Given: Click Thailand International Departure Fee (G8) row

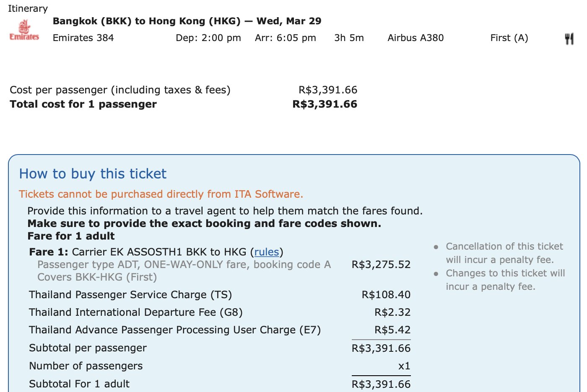Looking at the screenshot, I should 220,312.
